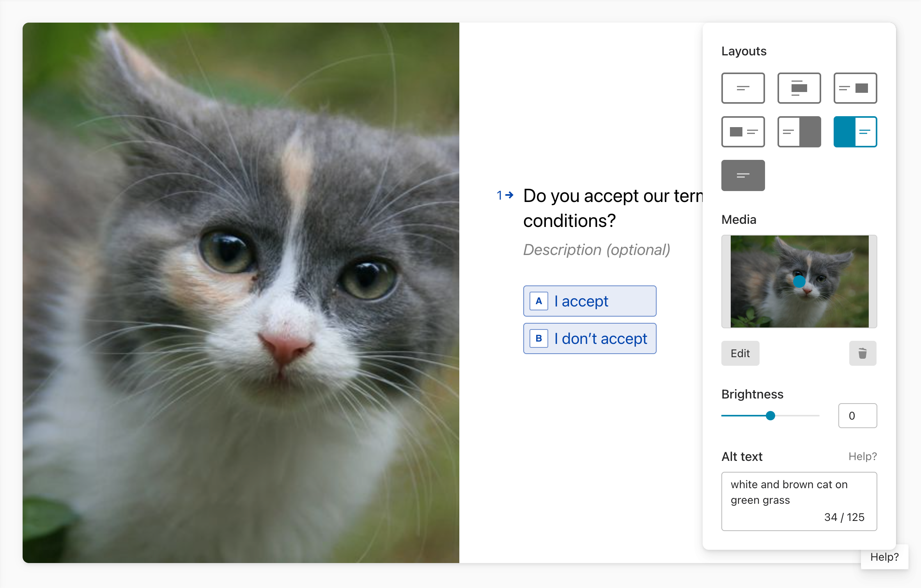Choose the full background wallpaper layout
The width and height of the screenshot is (921, 588).
(743, 175)
